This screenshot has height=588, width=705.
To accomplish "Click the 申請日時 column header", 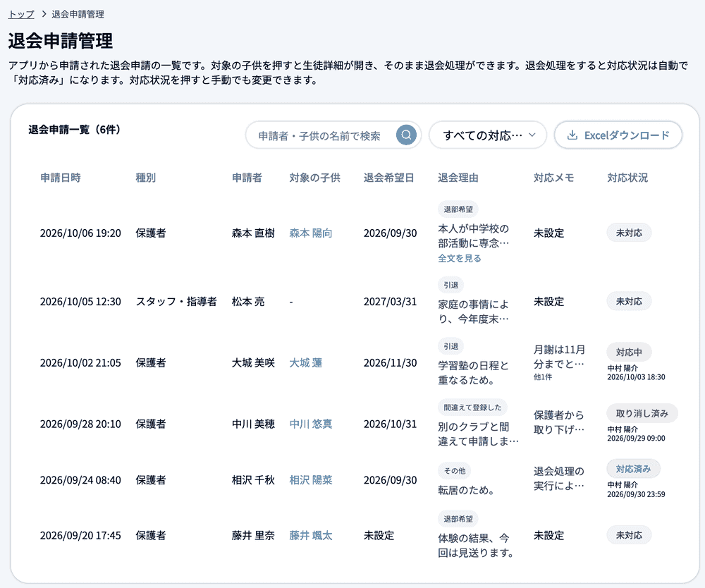I will 61,178.
